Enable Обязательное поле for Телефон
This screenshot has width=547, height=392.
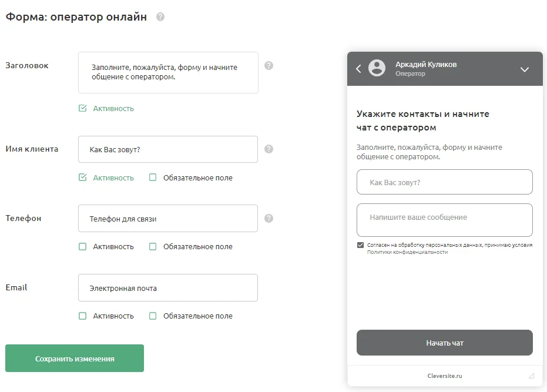pos(153,247)
